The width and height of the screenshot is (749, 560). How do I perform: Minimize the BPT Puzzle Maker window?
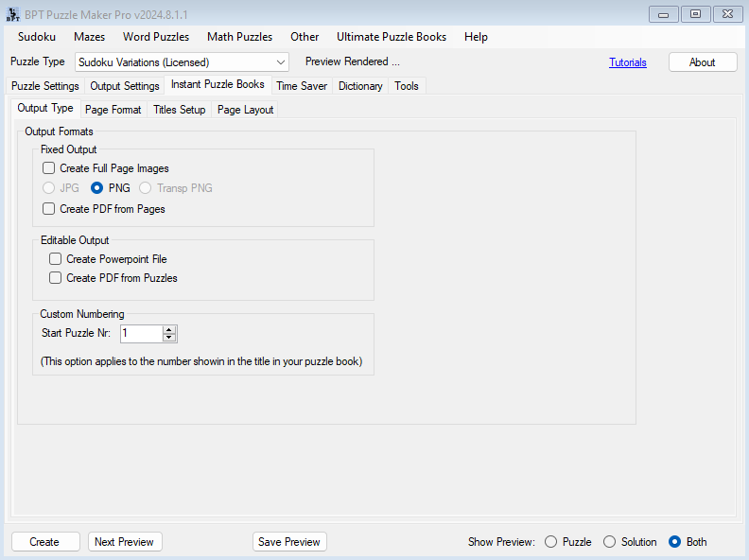pyautogui.click(x=664, y=14)
